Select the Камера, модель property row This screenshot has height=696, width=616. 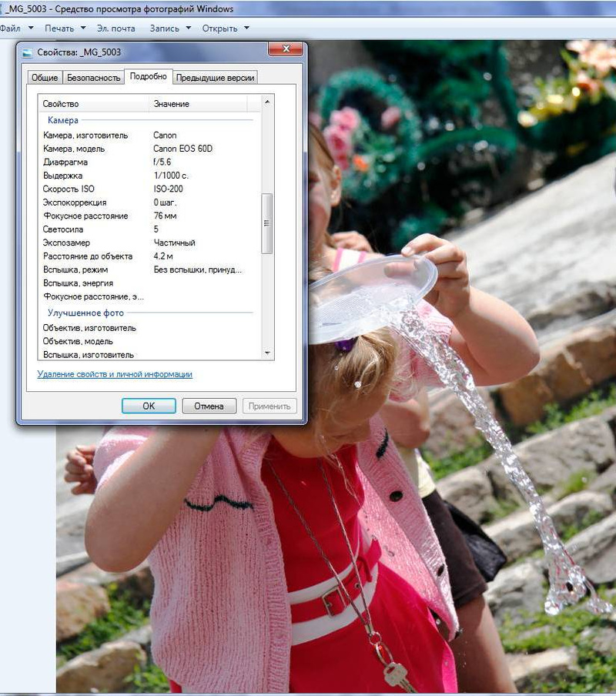pos(74,149)
